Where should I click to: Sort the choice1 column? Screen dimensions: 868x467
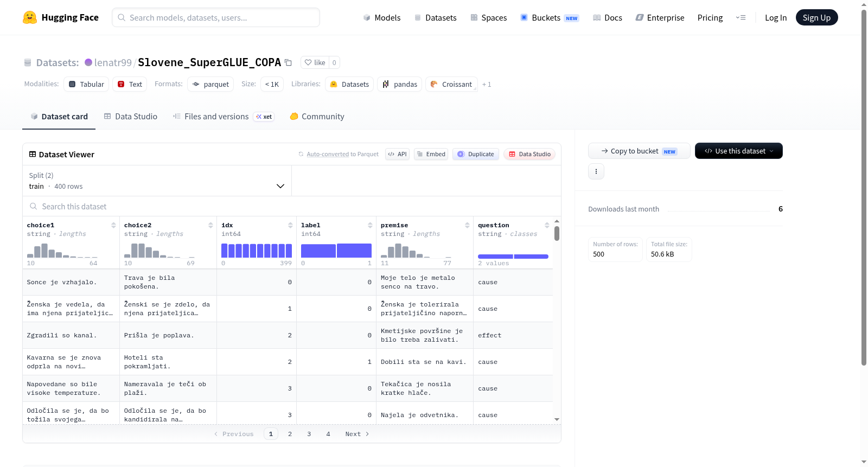point(113,225)
